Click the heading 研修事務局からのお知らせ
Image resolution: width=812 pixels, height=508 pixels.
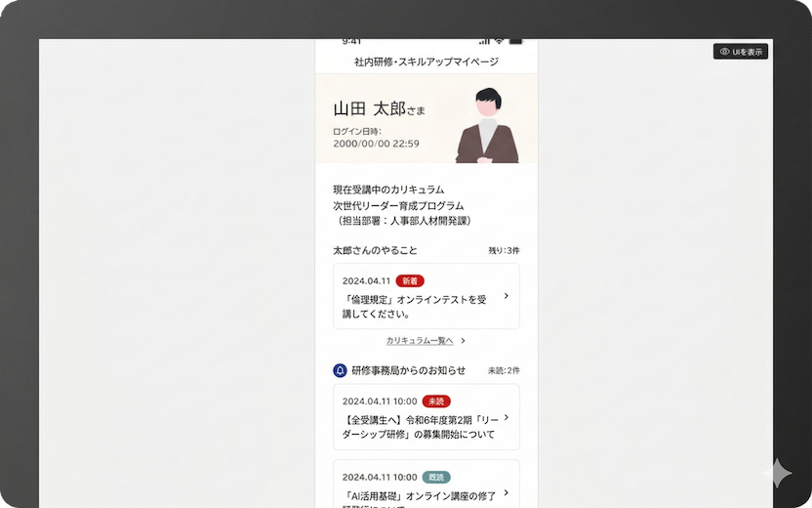[x=409, y=370]
